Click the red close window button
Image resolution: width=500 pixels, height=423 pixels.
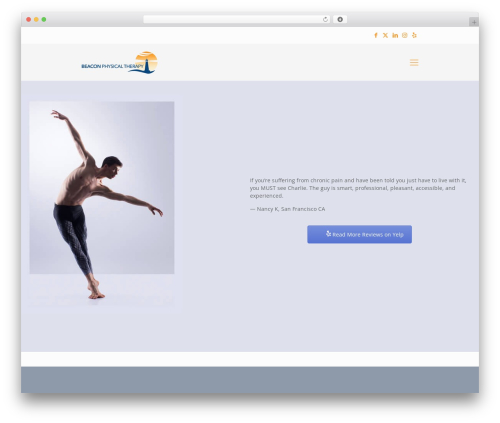pyautogui.click(x=29, y=19)
